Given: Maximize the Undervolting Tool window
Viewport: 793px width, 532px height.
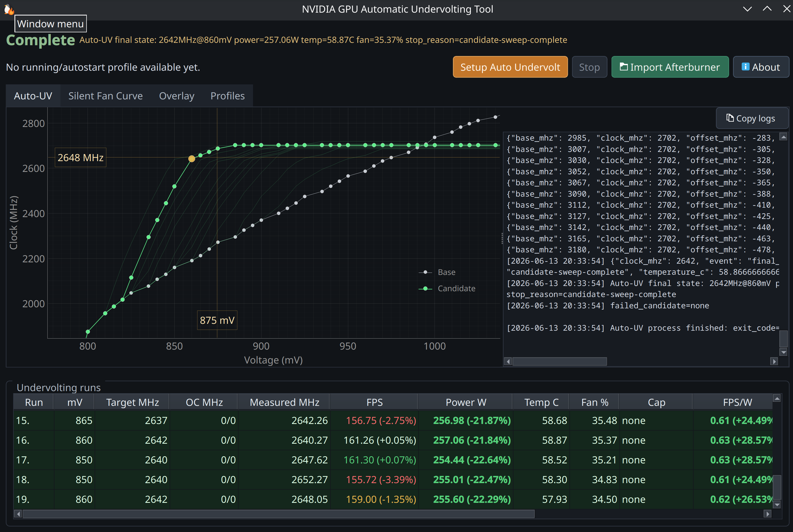Looking at the screenshot, I should click(767, 9).
